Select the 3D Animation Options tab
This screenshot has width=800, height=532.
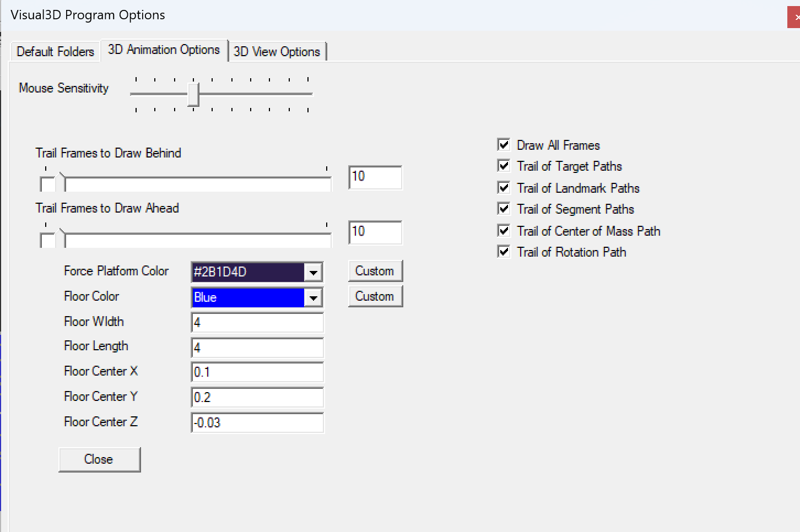(x=164, y=50)
